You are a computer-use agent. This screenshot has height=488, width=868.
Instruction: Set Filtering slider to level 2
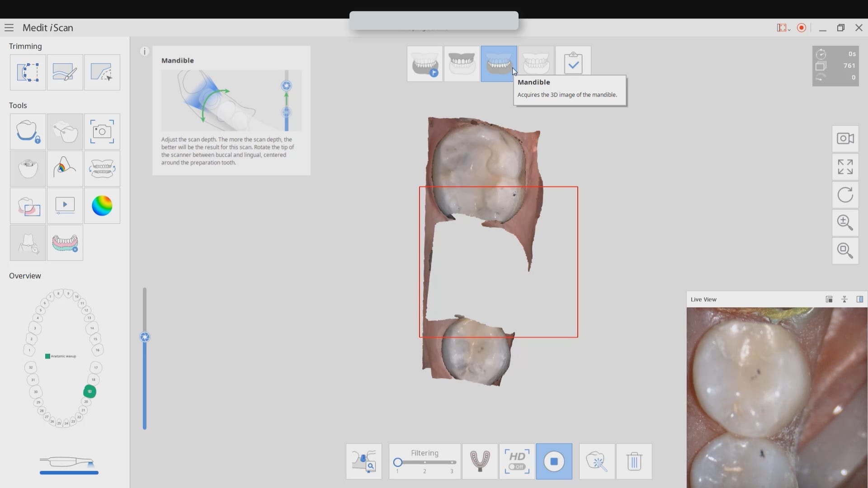click(x=425, y=462)
